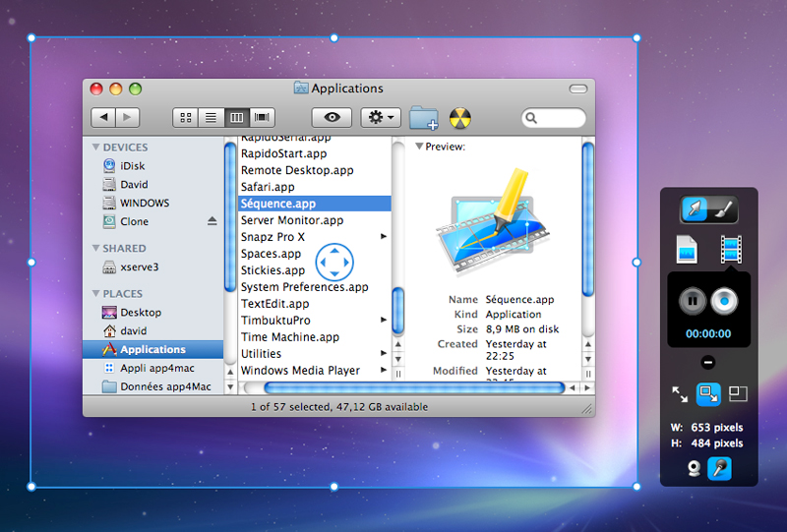Collapse panel with the minus button
This screenshot has height=532, width=787.
708,362
